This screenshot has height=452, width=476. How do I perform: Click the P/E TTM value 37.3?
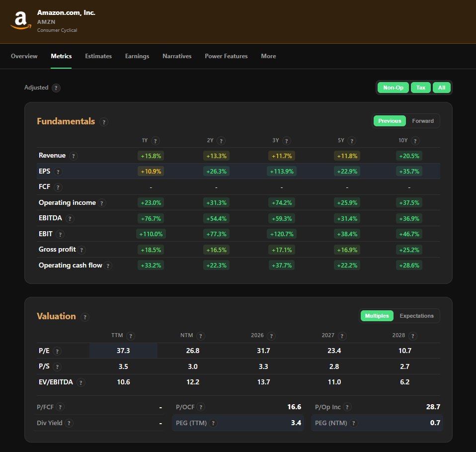(123, 351)
